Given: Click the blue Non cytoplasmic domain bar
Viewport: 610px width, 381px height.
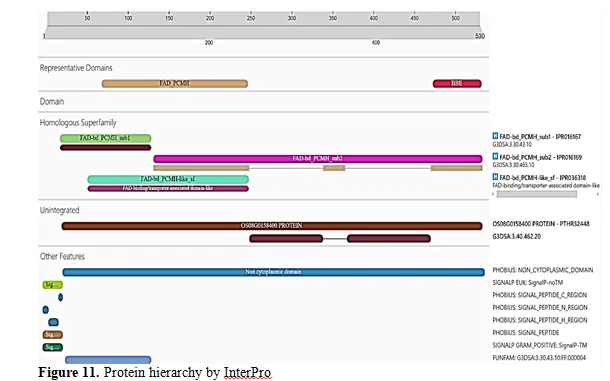Looking at the screenshot, I should [273, 272].
